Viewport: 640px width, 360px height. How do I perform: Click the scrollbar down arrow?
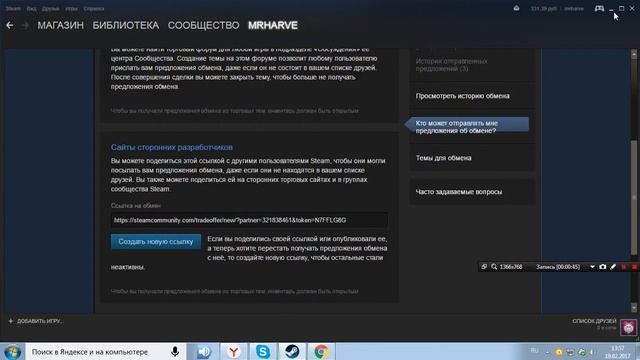click(633, 307)
